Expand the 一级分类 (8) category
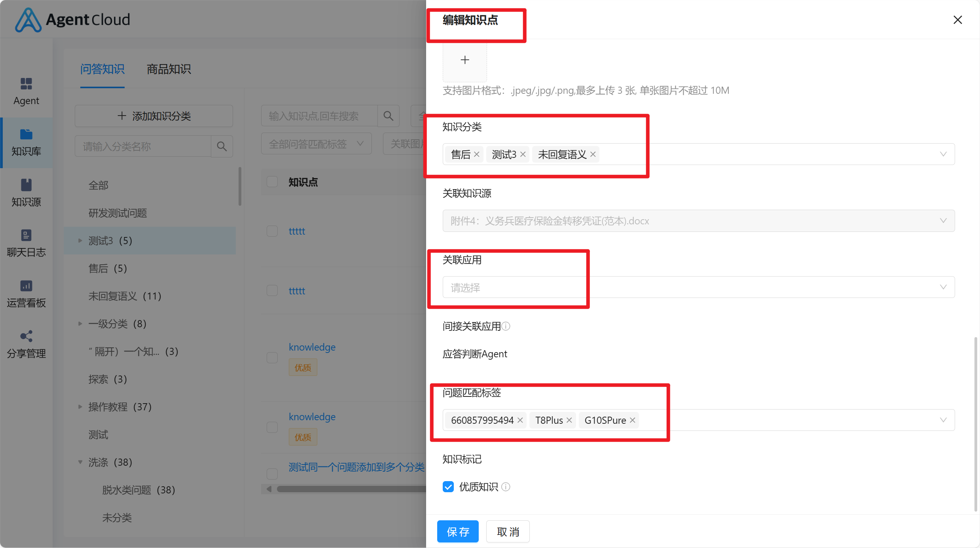 tap(80, 324)
